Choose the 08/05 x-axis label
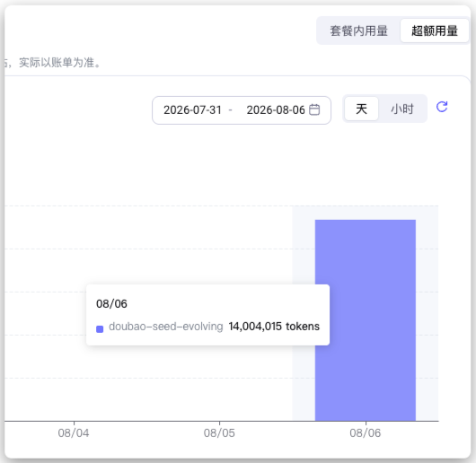This screenshot has width=476, height=463. (x=219, y=433)
